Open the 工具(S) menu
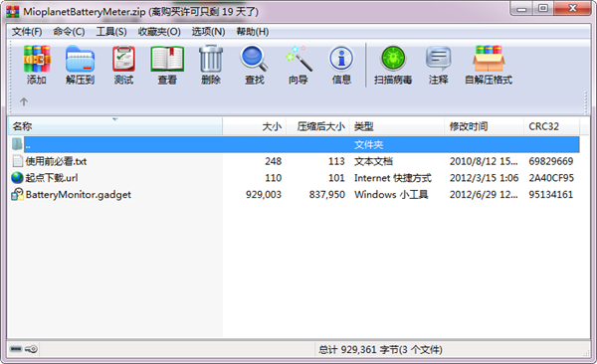597x364 pixels. click(x=111, y=32)
